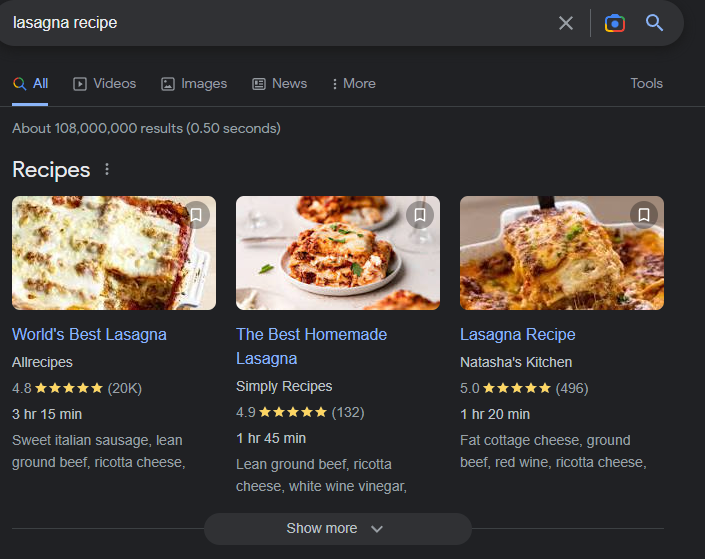Click the magnifying glass search icon

coord(654,22)
